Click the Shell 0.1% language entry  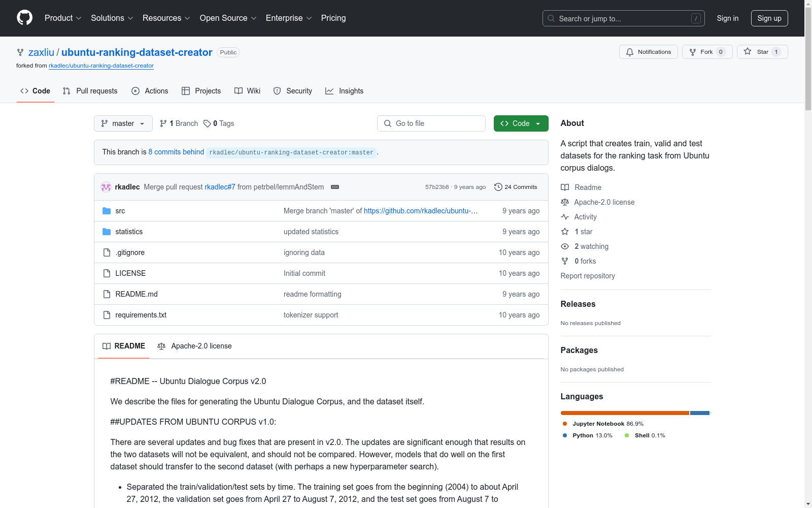point(645,435)
